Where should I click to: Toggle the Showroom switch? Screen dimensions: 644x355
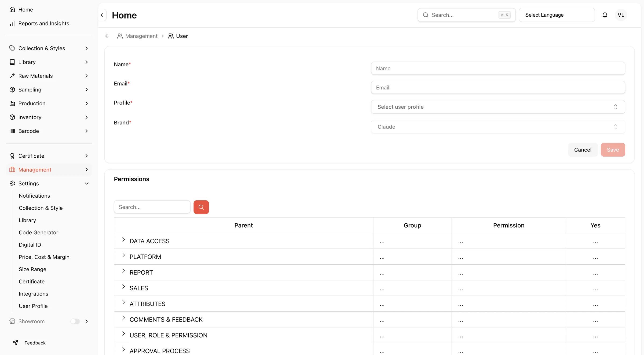pos(75,321)
